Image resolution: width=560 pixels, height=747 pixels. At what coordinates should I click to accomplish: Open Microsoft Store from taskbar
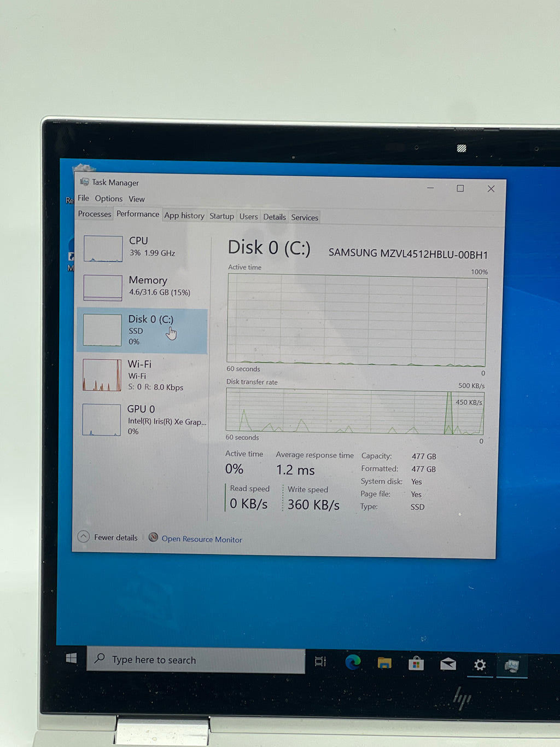(x=416, y=664)
